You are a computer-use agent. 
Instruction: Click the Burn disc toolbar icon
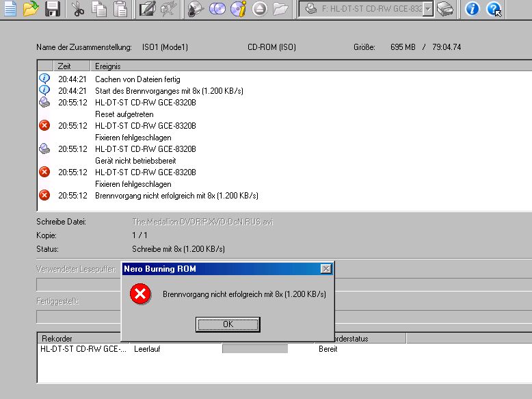click(x=196, y=9)
